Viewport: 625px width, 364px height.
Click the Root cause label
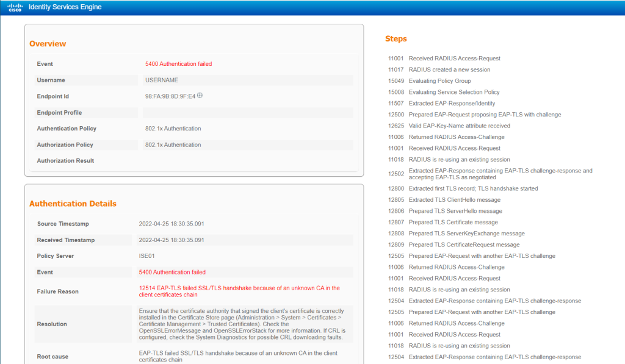(x=52, y=357)
